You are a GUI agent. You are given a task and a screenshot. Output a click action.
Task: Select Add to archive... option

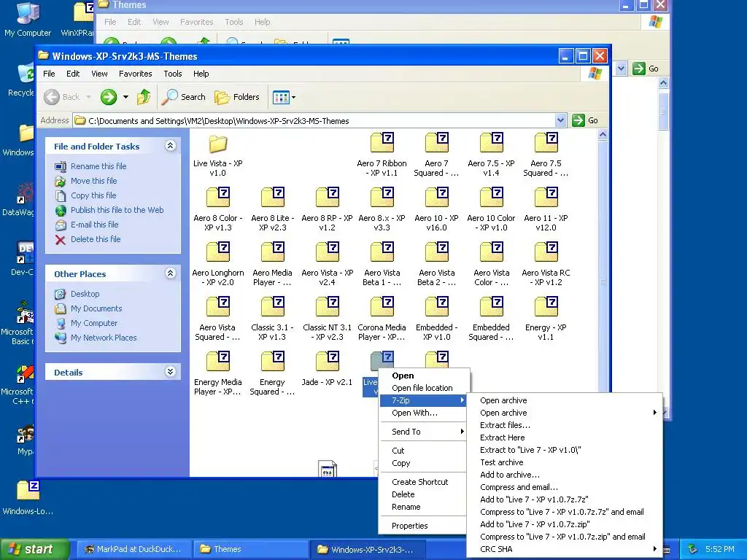[565, 475]
